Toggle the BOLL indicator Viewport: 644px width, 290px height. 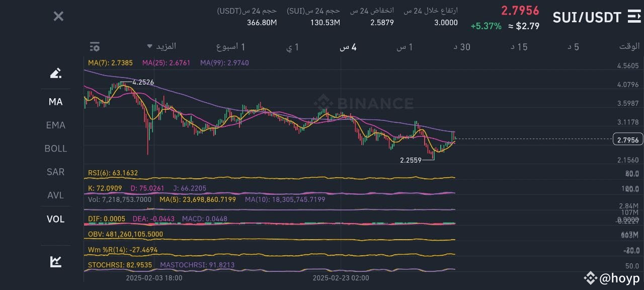tap(56, 149)
